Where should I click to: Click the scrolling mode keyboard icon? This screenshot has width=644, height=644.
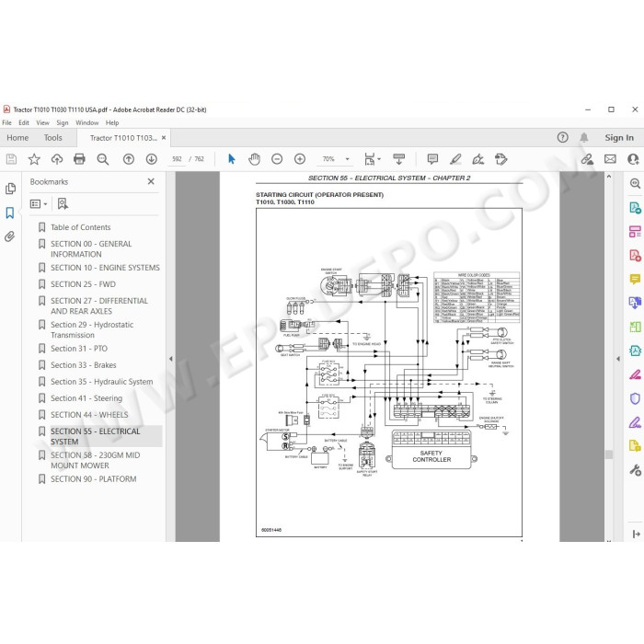[x=398, y=159]
